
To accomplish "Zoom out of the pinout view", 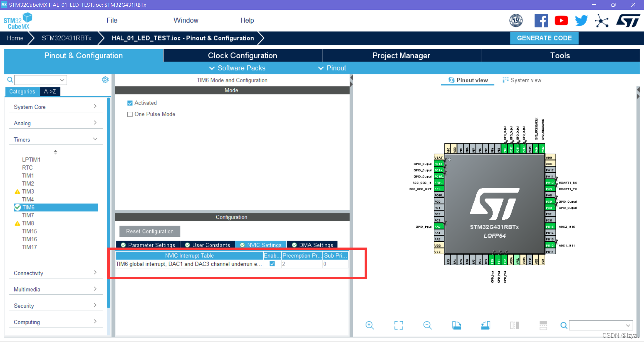I will point(427,325).
